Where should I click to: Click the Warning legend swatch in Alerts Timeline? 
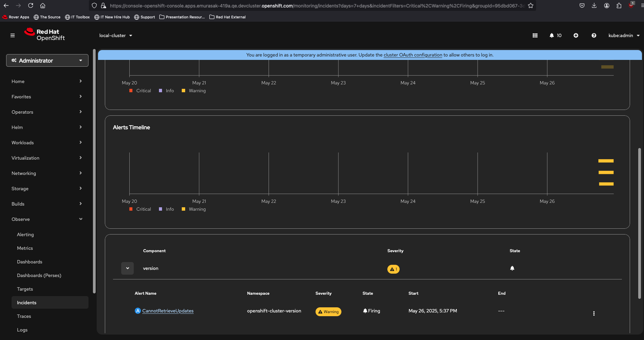pos(183,209)
